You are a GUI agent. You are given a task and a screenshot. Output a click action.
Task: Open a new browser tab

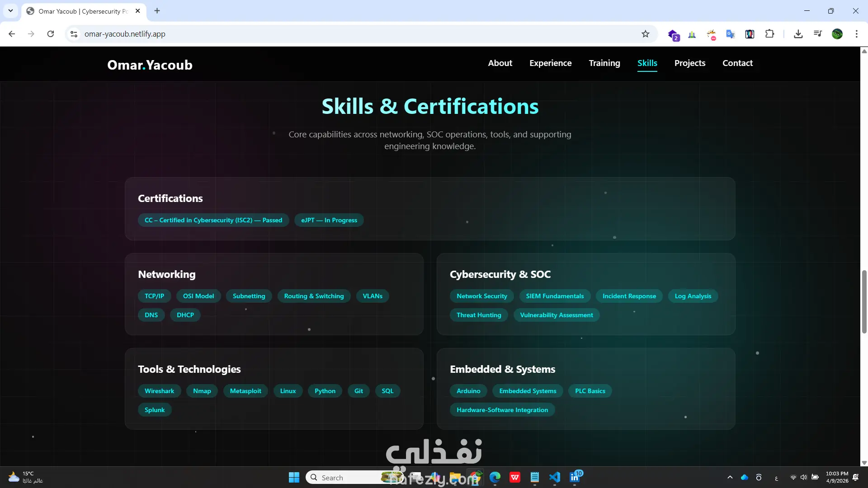point(157,11)
